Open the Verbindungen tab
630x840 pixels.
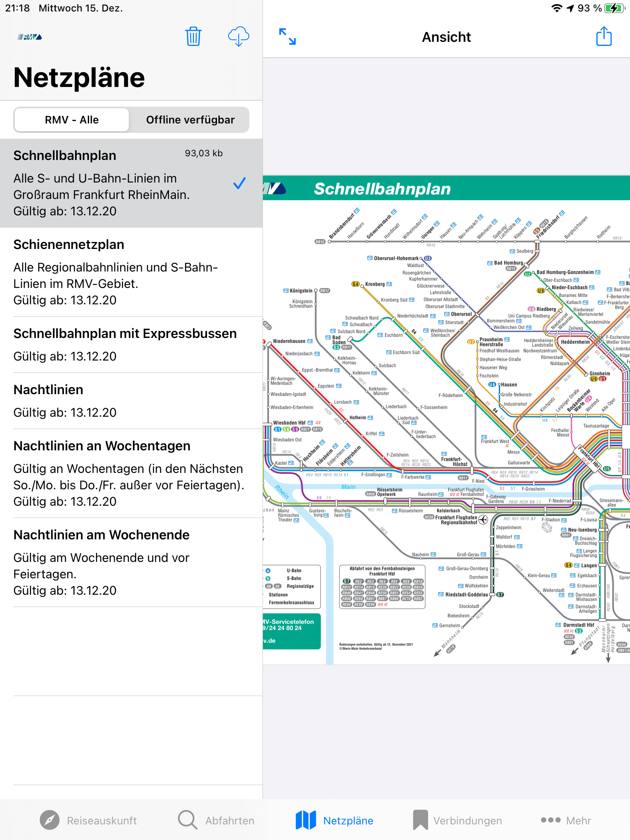click(457, 820)
